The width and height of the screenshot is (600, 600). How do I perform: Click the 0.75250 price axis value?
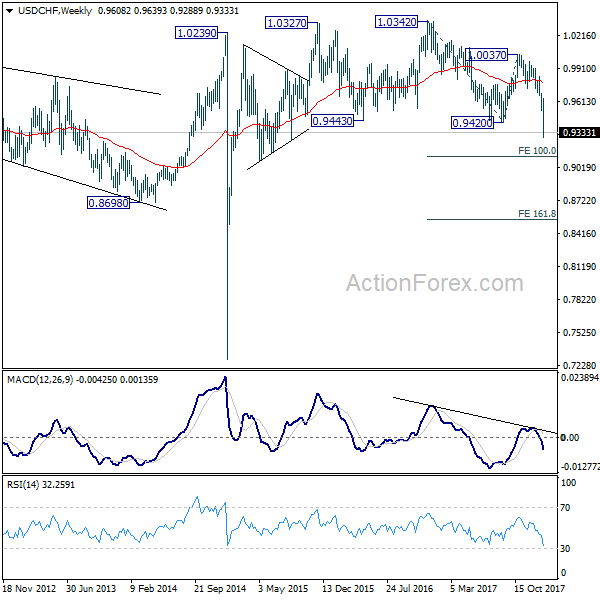(x=579, y=333)
